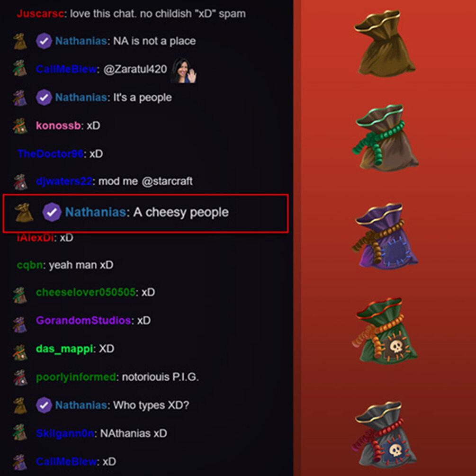Viewport: 476px width, 476px height.
Task: Select highlighted 'A cheesy people' message
Action: [x=145, y=214]
